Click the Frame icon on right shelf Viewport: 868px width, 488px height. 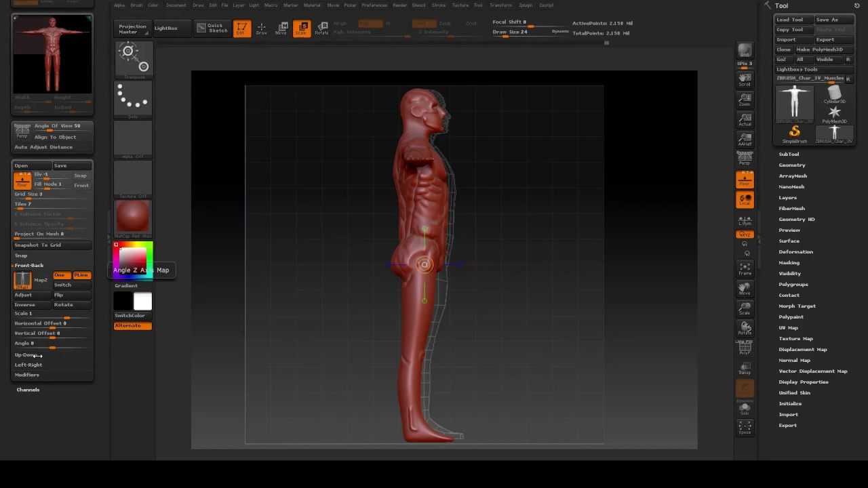pyautogui.click(x=745, y=268)
